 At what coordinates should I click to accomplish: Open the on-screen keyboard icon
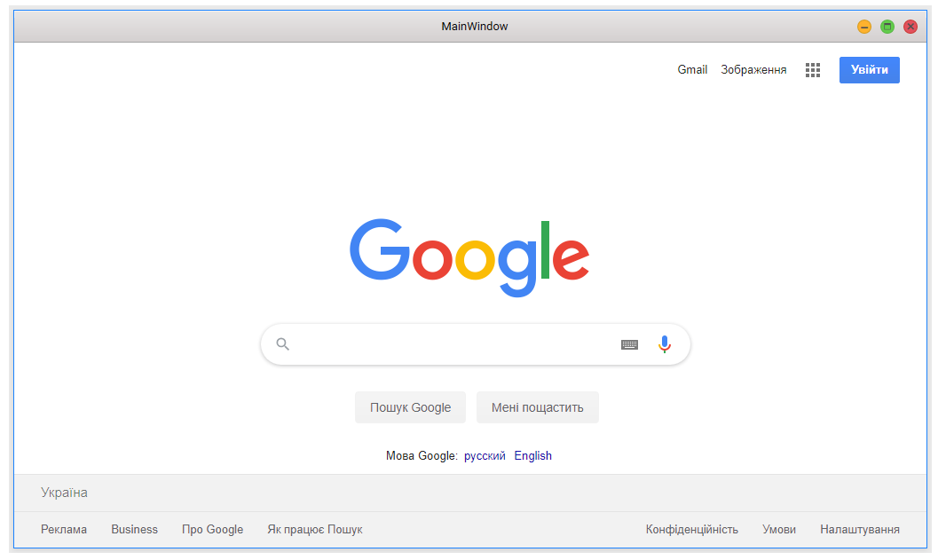[x=629, y=344]
